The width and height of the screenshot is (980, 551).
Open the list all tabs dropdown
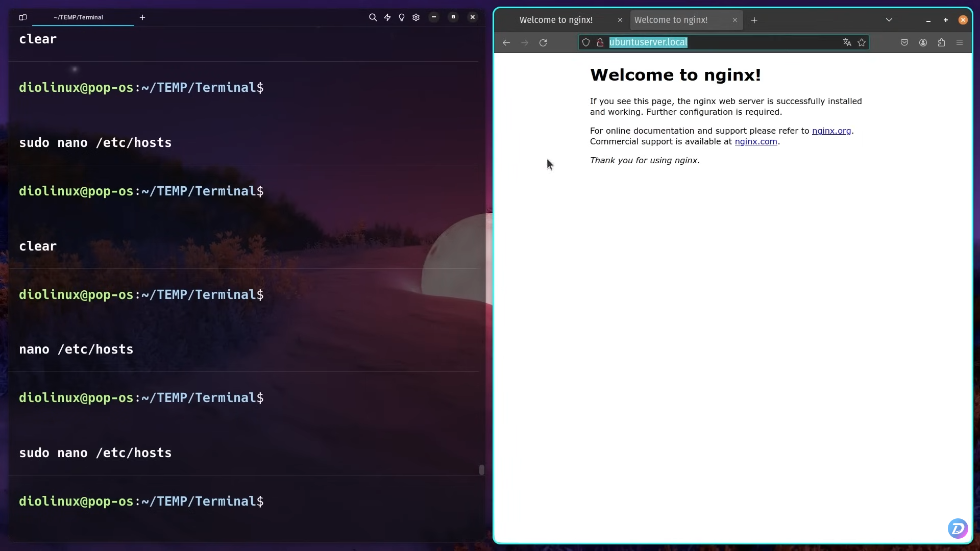coord(889,20)
